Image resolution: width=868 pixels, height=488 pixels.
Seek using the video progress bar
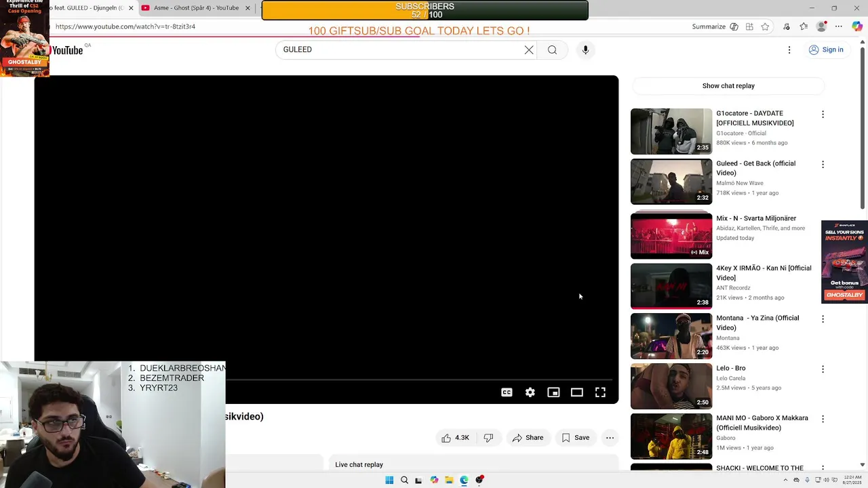point(419,380)
